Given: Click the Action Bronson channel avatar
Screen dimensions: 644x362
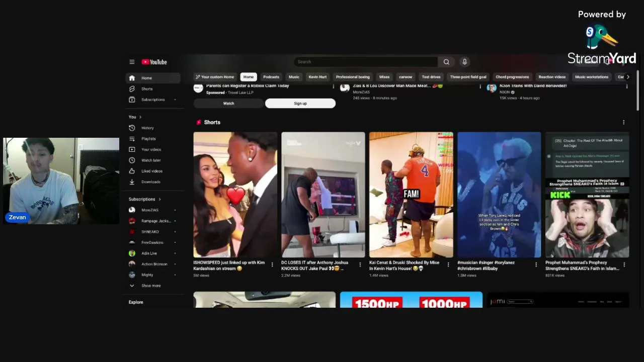Looking at the screenshot, I should click(132, 264).
